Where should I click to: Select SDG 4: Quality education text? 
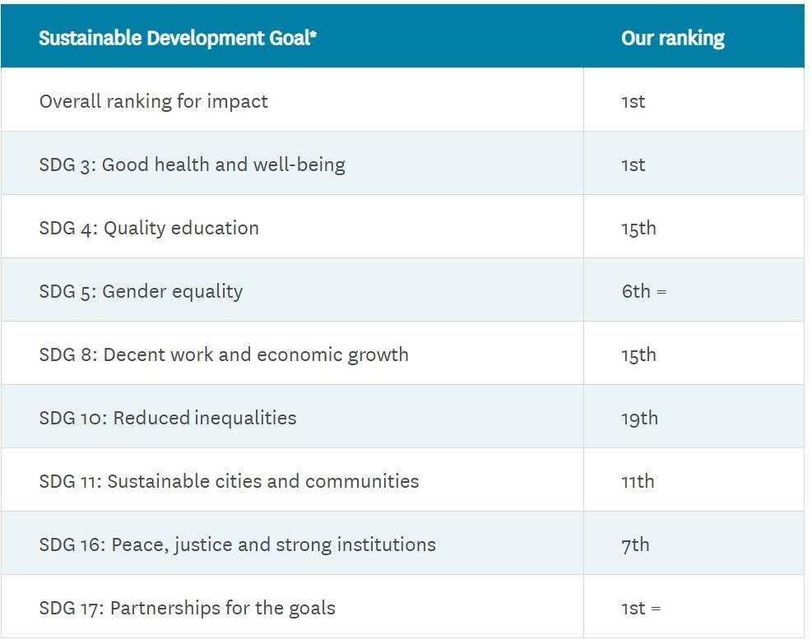click(x=149, y=228)
